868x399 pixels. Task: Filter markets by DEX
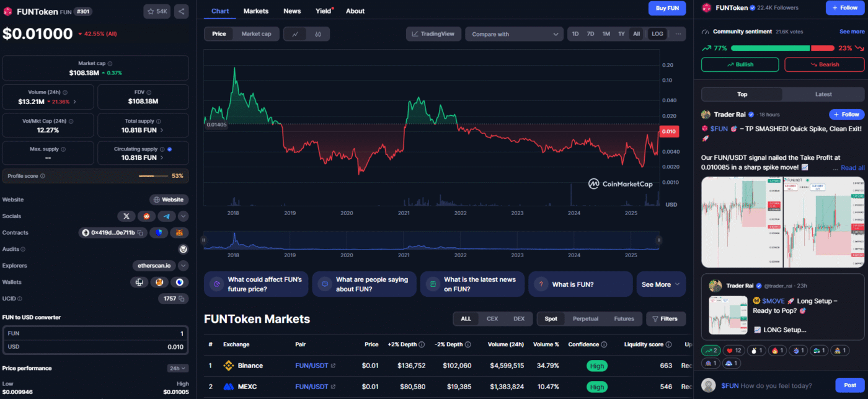[519, 319]
